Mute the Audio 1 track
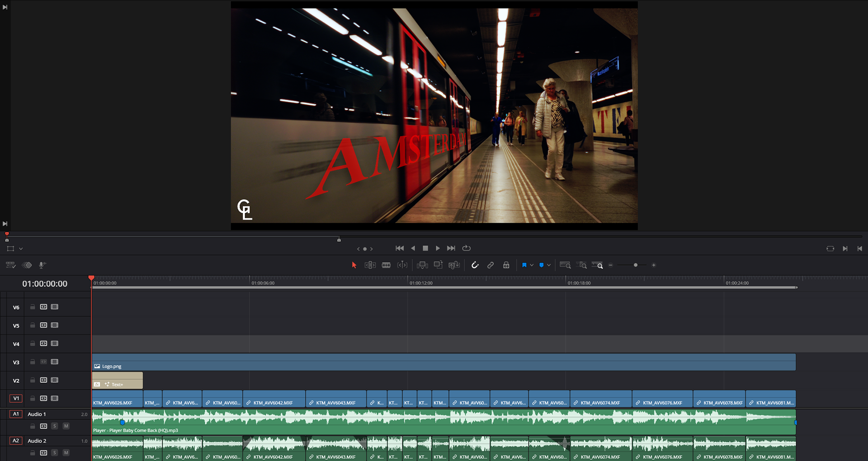The height and width of the screenshot is (461, 868). (x=66, y=426)
